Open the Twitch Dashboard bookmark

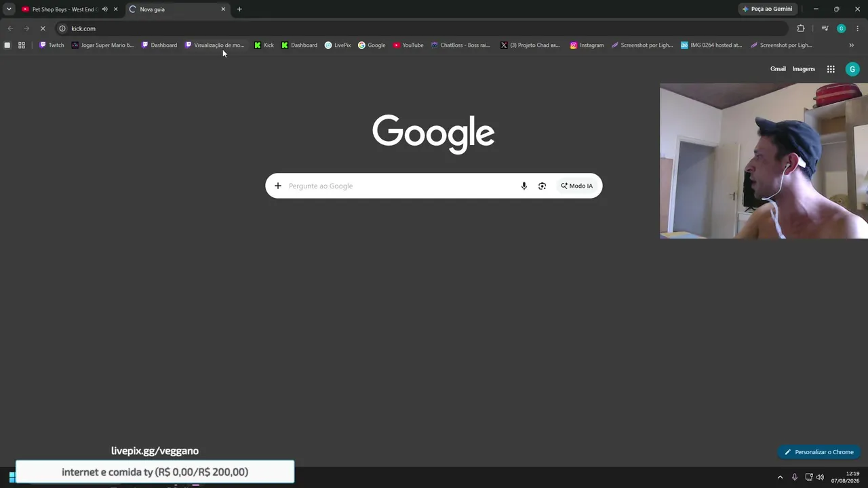pyautogui.click(x=159, y=45)
